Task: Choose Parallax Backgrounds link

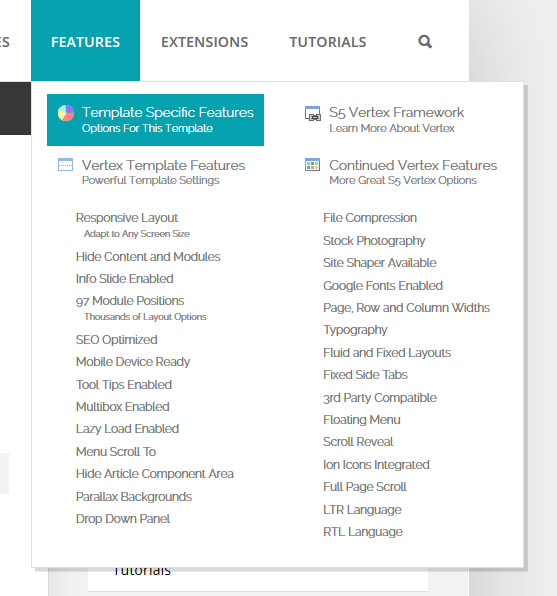Action: pos(134,496)
